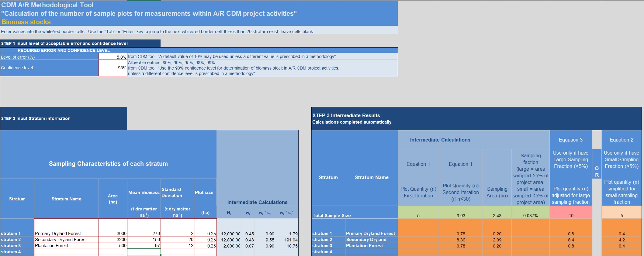
Task: Select Mean Biomass value 97 for stratum 3
Action: coord(144,246)
